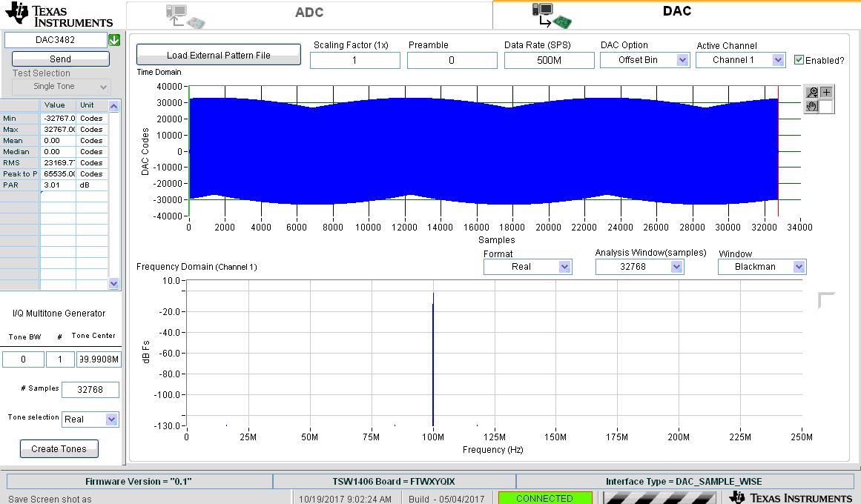
Task: Click the Data Rate (SPS) input field
Action: [549, 60]
